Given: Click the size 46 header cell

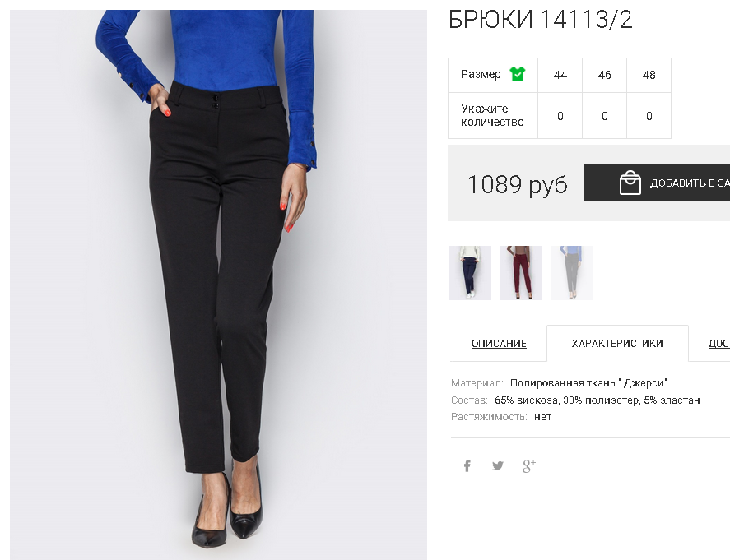Looking at the screenshot, I should pyautogui.click(x=604, y=75).
